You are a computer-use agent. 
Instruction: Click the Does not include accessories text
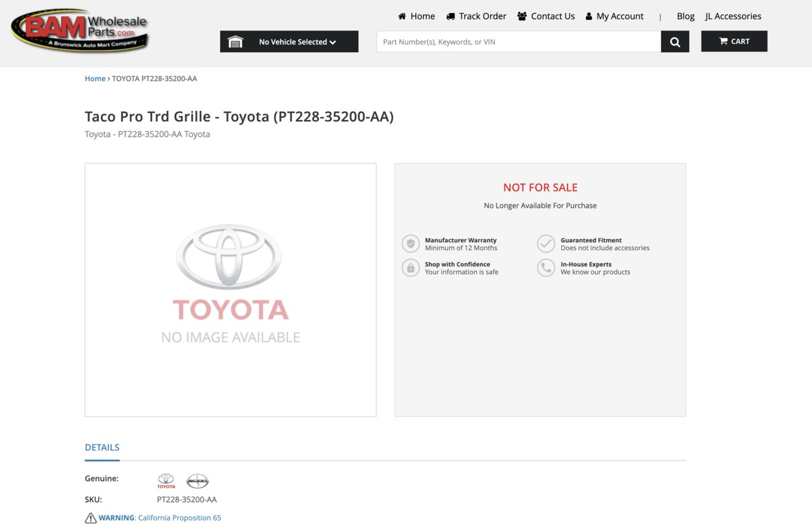point(605,248)
